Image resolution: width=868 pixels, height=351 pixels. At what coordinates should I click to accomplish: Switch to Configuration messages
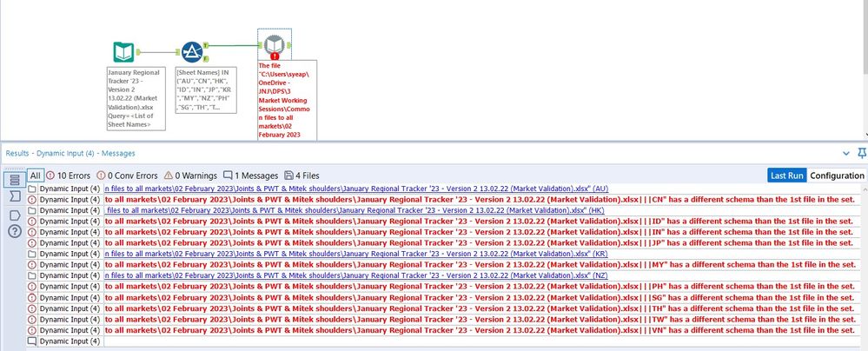pos(837,175)
